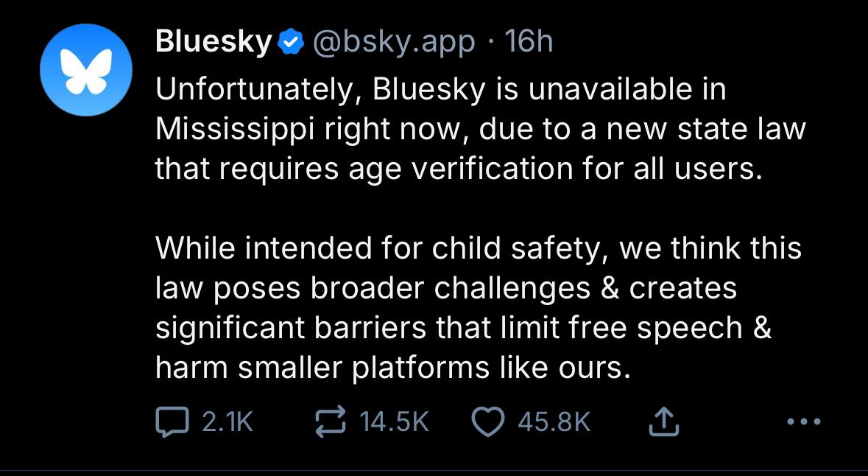View the 14.5K repost count
This screenshot has height=476, width=868.
point(394,422)
